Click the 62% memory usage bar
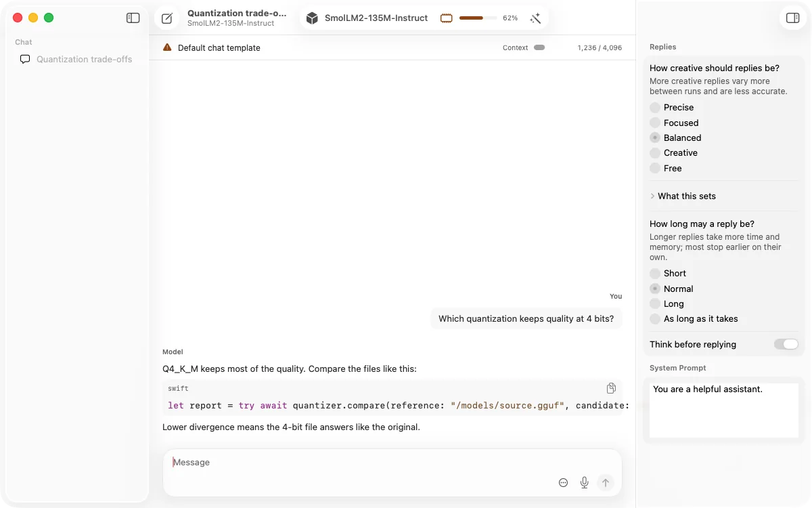Image resolution: width=812 pixels, height=508 pixels. point(478,18)
